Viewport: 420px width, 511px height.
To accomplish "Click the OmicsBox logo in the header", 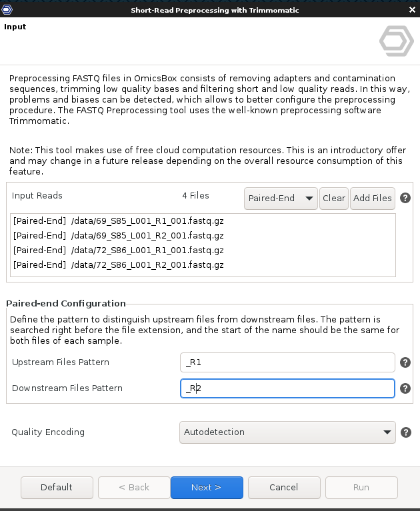I will (x=396, y=41).
